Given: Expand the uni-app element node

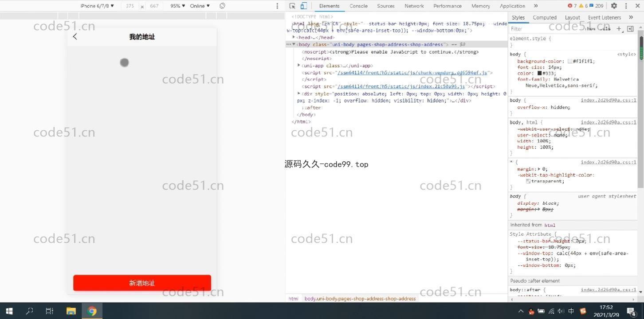Looking at the screenshot, I should pyautogui.click(x=299, y=66).
